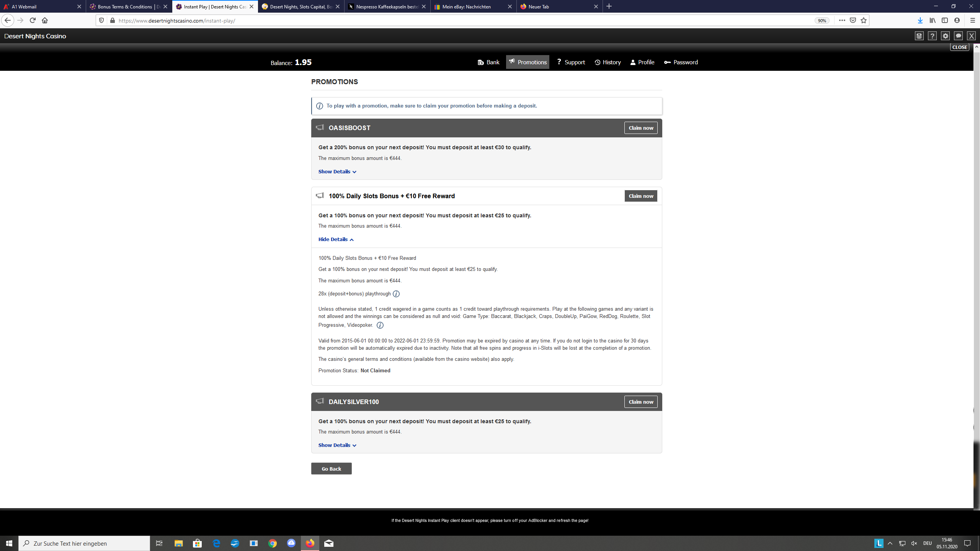
Task: Open a new browser tab
Action: [609, 7]
